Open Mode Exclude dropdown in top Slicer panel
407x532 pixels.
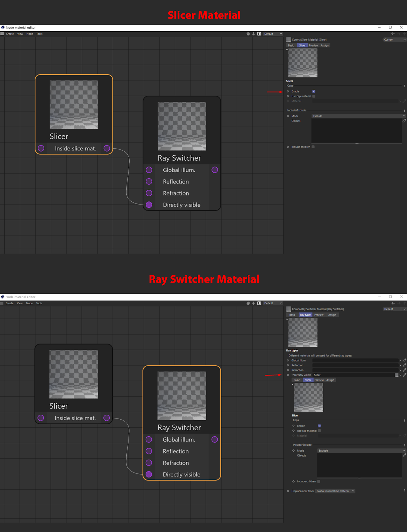(358, 116)
